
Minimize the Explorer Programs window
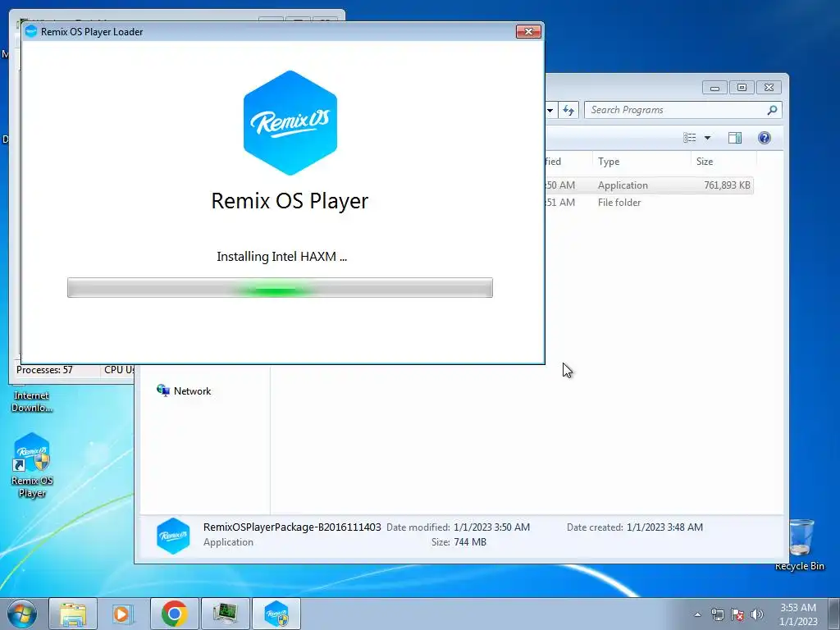click(714, 87)
